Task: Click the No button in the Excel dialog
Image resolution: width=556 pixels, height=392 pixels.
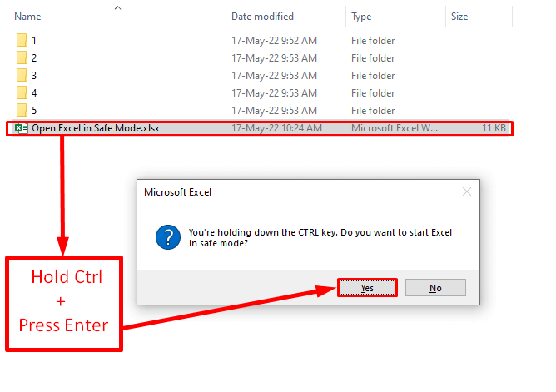Action: [435, 287]
